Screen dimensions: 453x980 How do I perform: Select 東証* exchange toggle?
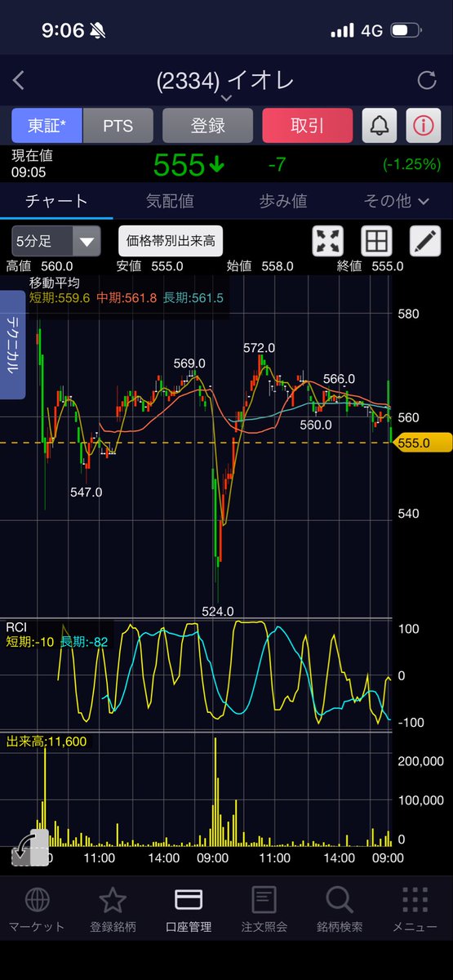[x=47, y=126]
